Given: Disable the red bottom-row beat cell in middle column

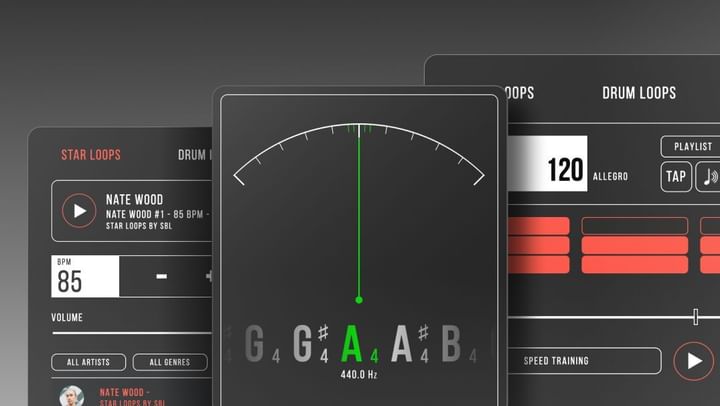Looking at the screenshot, I should tap(634, 265).
